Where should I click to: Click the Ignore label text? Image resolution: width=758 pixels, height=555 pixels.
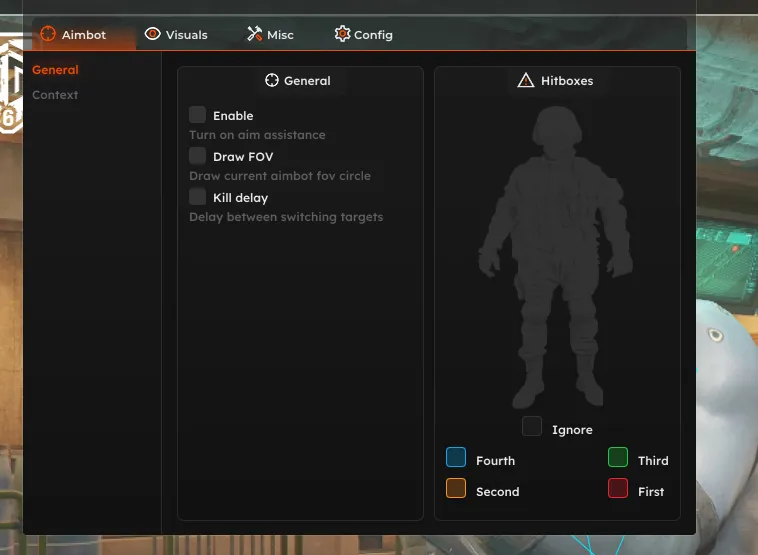[x=572, y=430]
